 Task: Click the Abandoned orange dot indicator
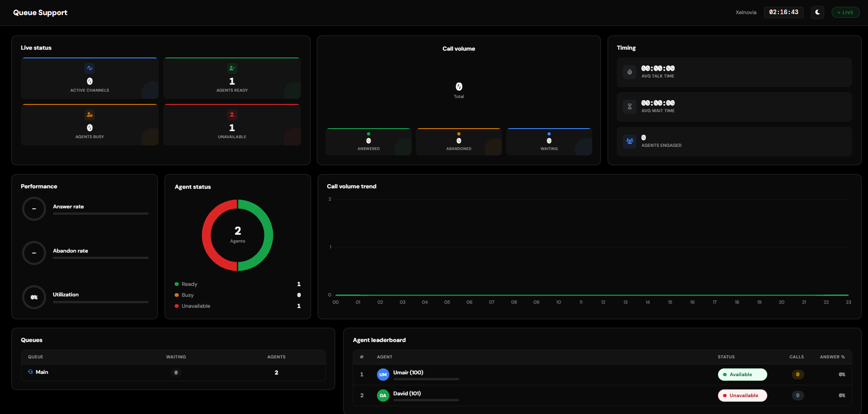459,134
